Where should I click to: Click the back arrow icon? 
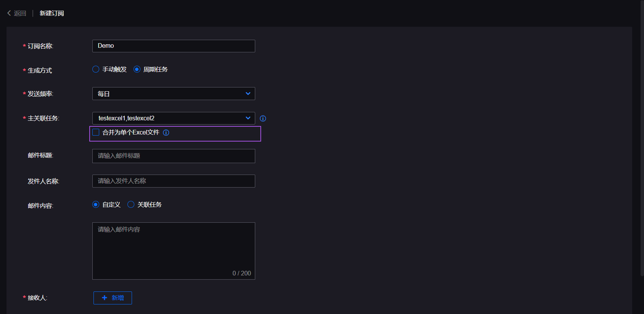(x=9, y=13)
